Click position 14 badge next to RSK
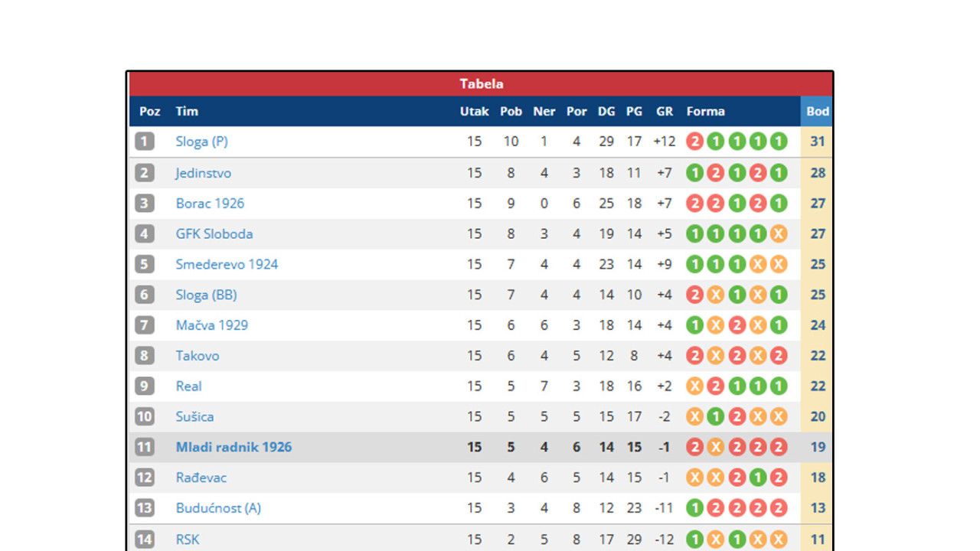Viewport: 980px width, 551px height. (145, 539)
